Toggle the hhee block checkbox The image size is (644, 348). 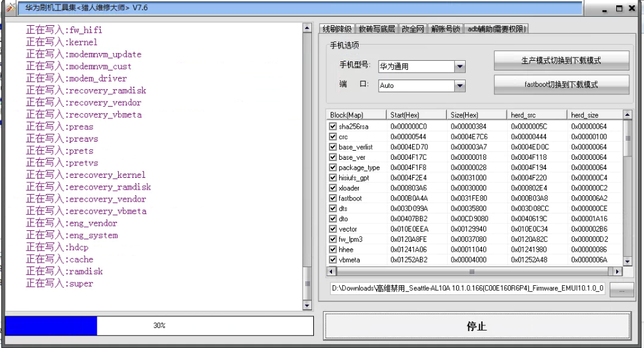[x=333, y=250]
